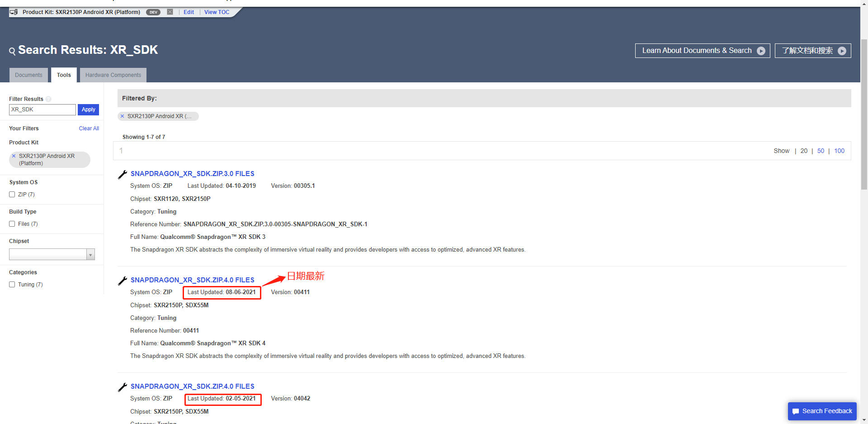Remove the Product Kit SXR2130P sidebar filter
Screen dimensions: 868x424
coord(14,156)
